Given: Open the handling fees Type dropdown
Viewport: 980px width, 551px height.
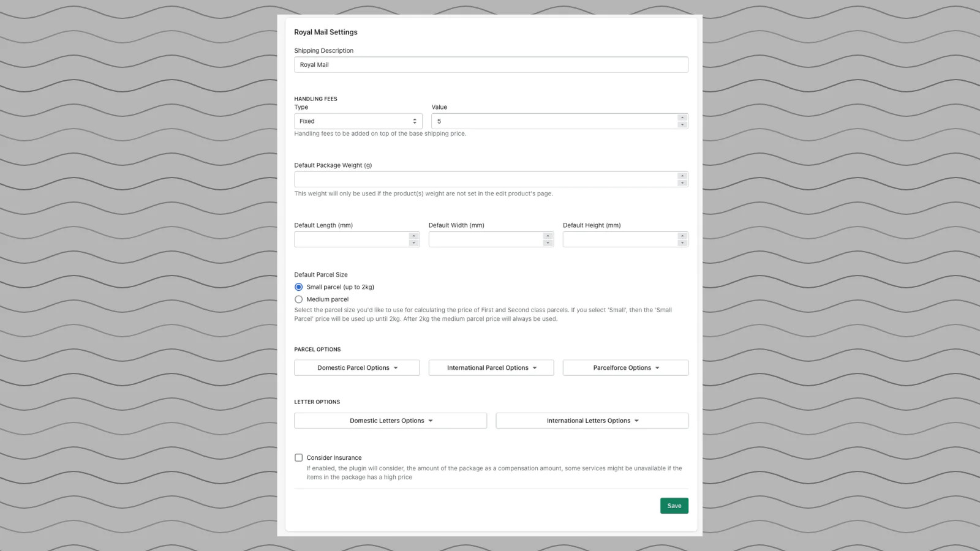Looking at the screenshot, I should pyautogui.click(x=358, y=121).
